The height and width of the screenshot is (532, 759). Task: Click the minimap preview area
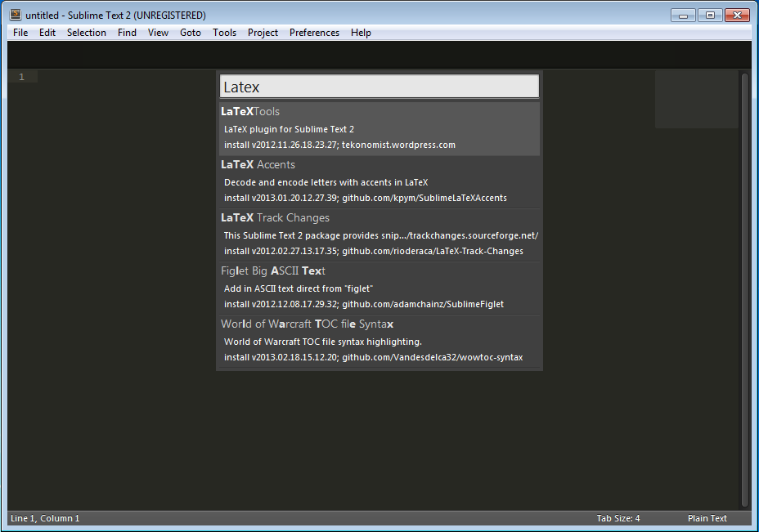pos(697,100)
